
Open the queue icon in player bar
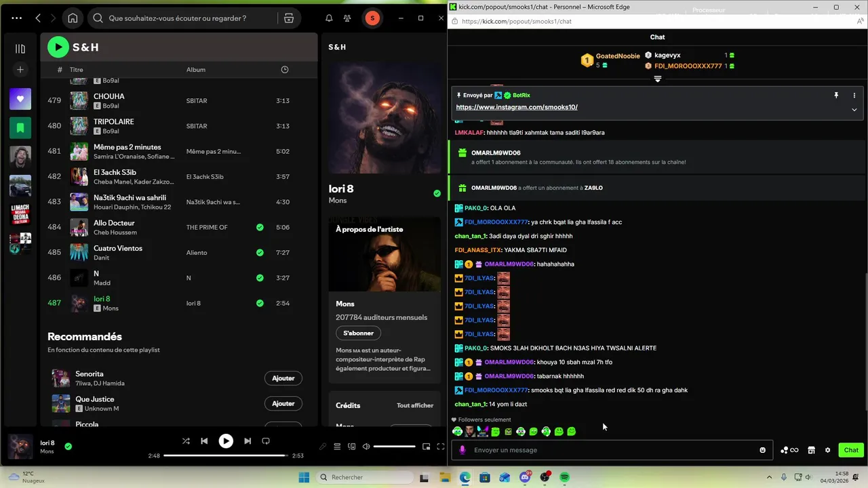[x=337, y=447]
